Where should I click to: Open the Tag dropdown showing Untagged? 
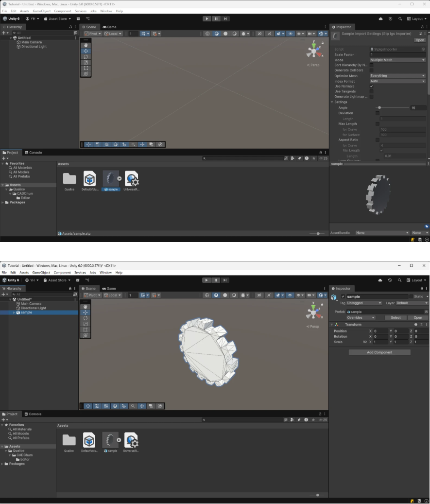[364, 303]
